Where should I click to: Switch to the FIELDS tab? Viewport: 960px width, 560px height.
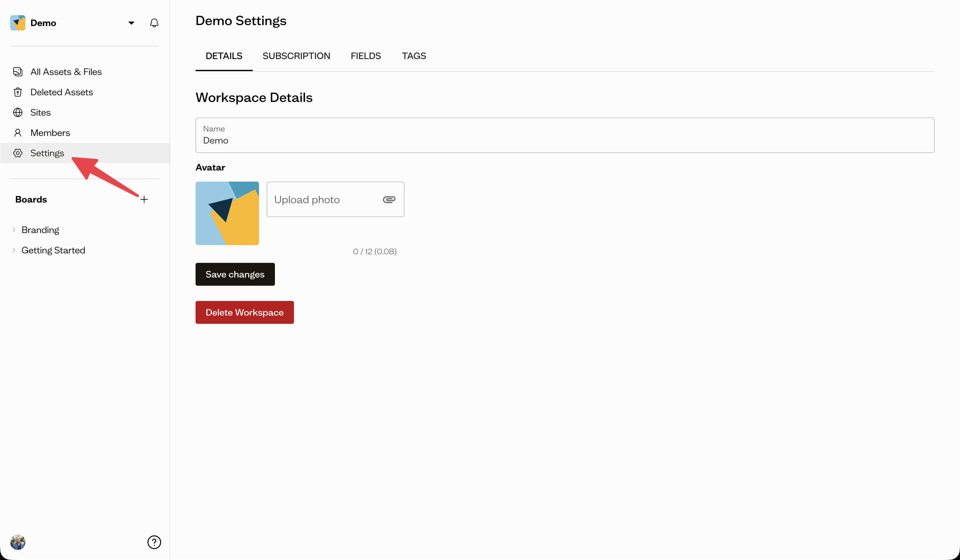366,56
